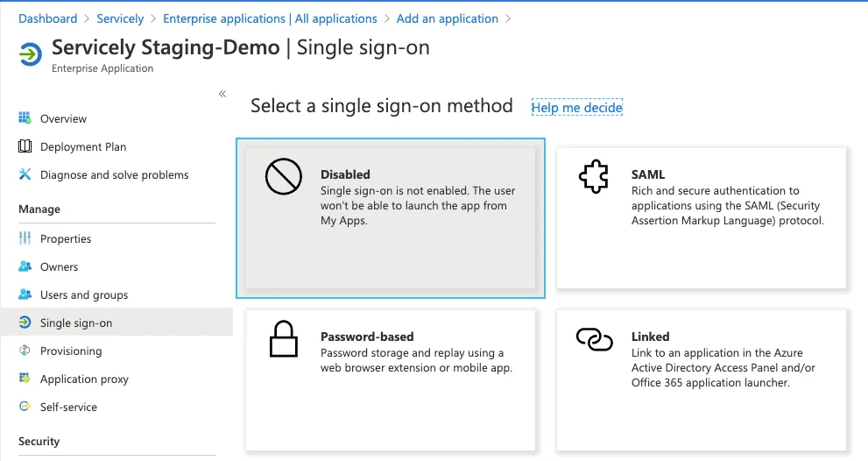Choose the Disabled sign-on method card
868x461 pixels.
[x=391, y=217]
